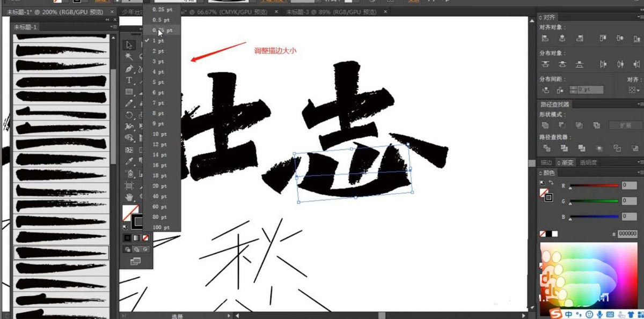
Task: Select the Hand tool
Action: 129,197
